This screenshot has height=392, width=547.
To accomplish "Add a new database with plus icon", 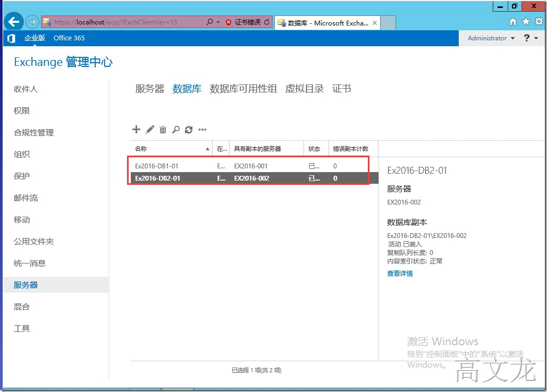I will pos(136,130).
